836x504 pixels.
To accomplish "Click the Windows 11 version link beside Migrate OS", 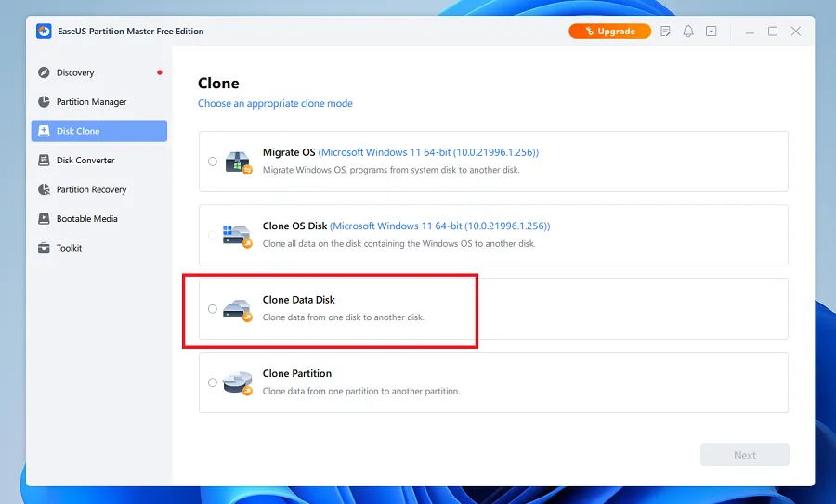I will (428, 152).
